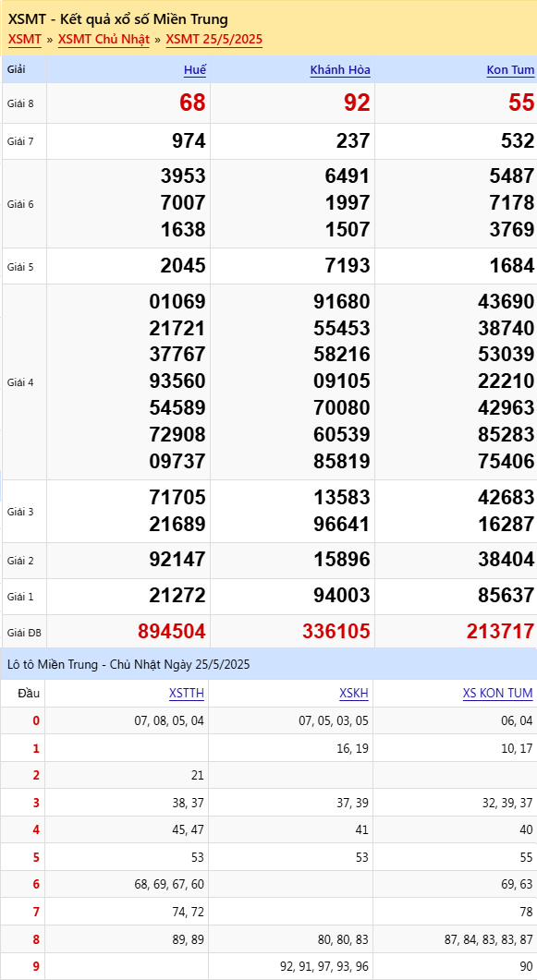The height and width of the screenshot is (980, 537).
Task: Open the Huế province results link
Action: point(195,70)
